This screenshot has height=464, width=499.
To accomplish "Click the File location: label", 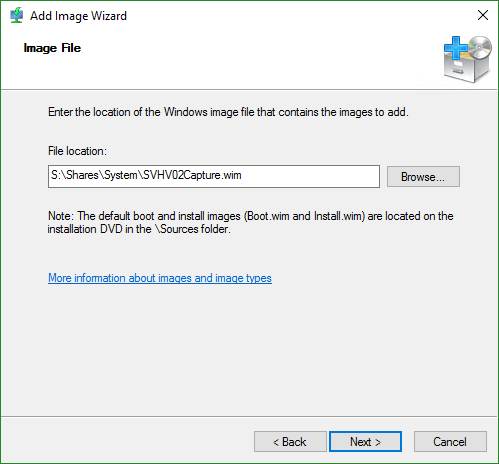I will coord(77,151).
